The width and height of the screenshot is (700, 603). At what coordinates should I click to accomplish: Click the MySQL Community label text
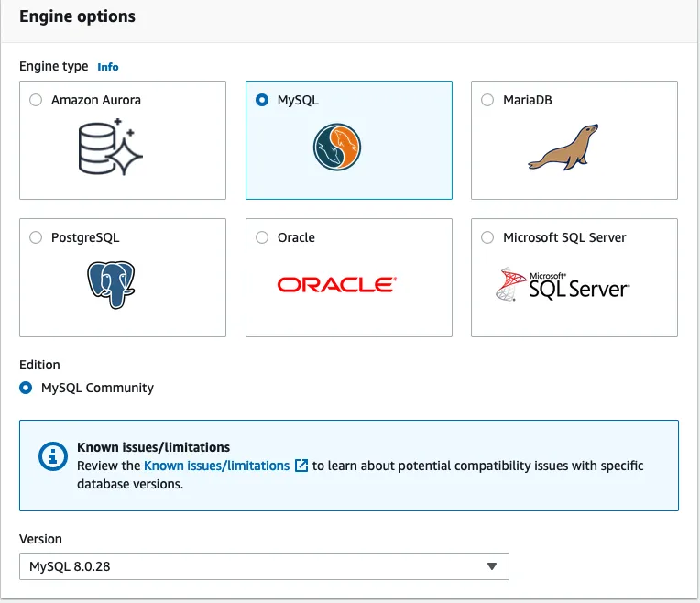coord(97,388)
